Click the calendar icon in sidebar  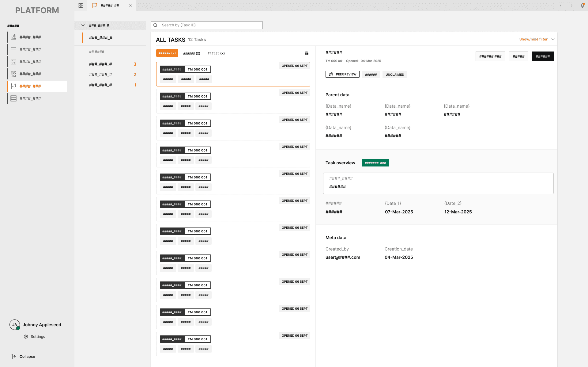13,49
